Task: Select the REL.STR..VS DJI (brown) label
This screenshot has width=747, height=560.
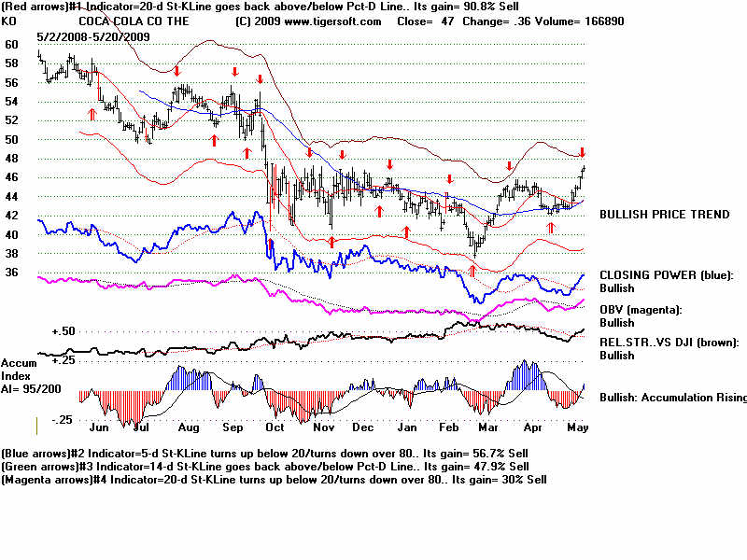Action: 668,343
